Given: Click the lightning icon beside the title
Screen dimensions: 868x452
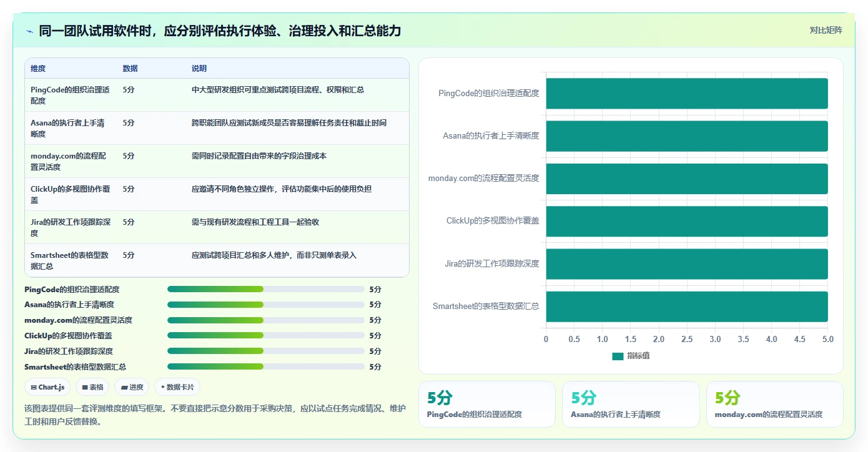Looking at the screenshot, I should point(30,31).
